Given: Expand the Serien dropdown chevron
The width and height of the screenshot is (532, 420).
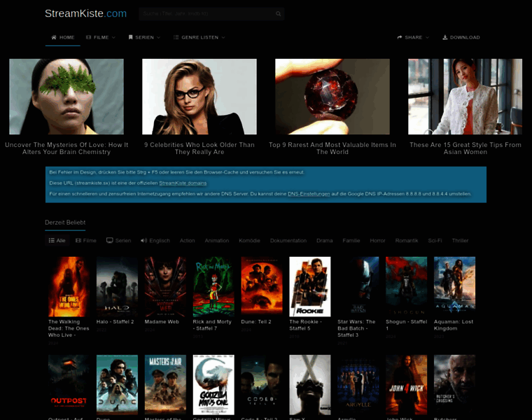Looking at the screenshot, I should click(x=158, y=38).
